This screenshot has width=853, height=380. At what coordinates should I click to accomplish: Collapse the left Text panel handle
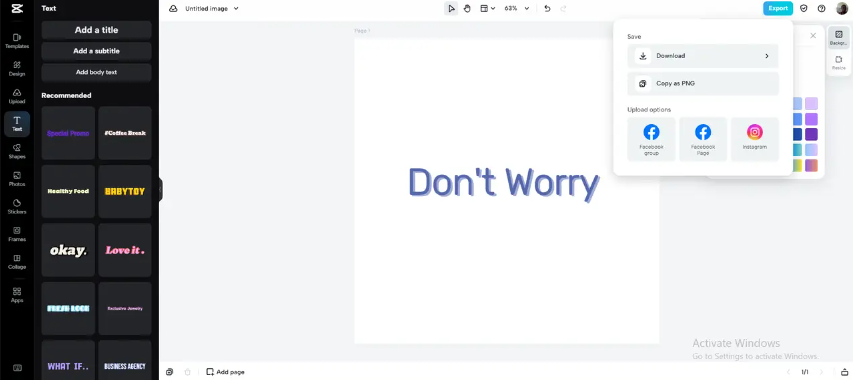click(160, 190)
